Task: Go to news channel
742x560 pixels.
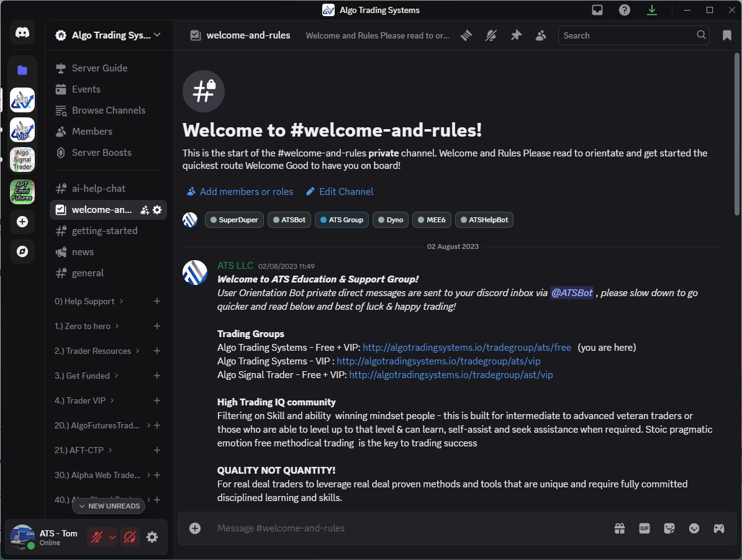Action: [109, 252]
